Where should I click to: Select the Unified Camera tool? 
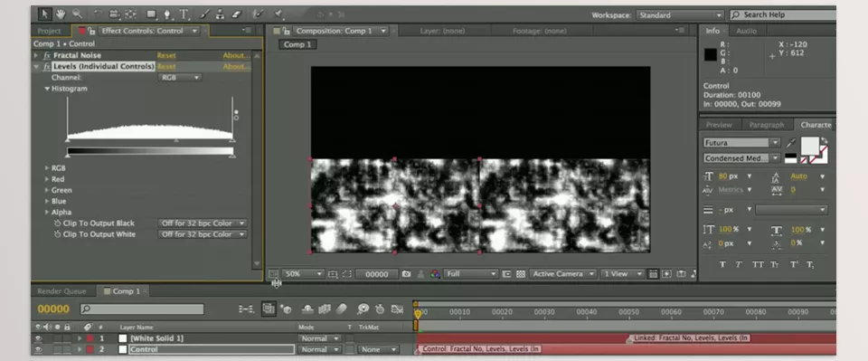114,14
